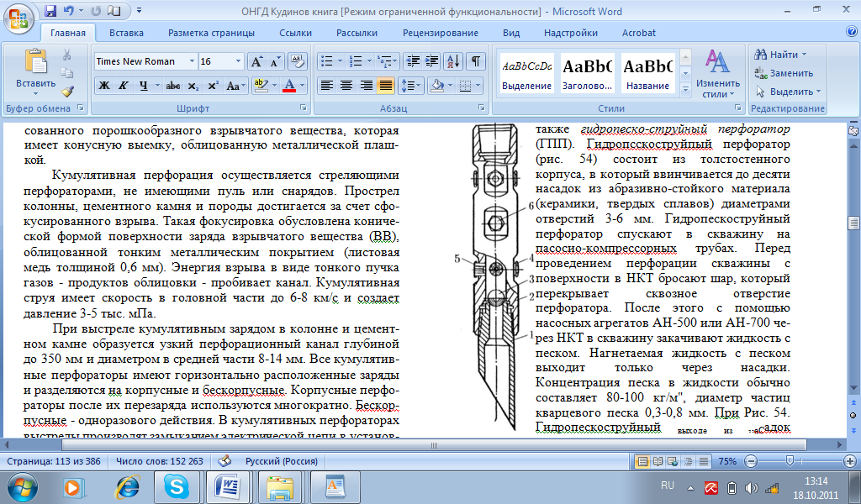
Task: Click the Grow Font icon
Action: [257, 62]
